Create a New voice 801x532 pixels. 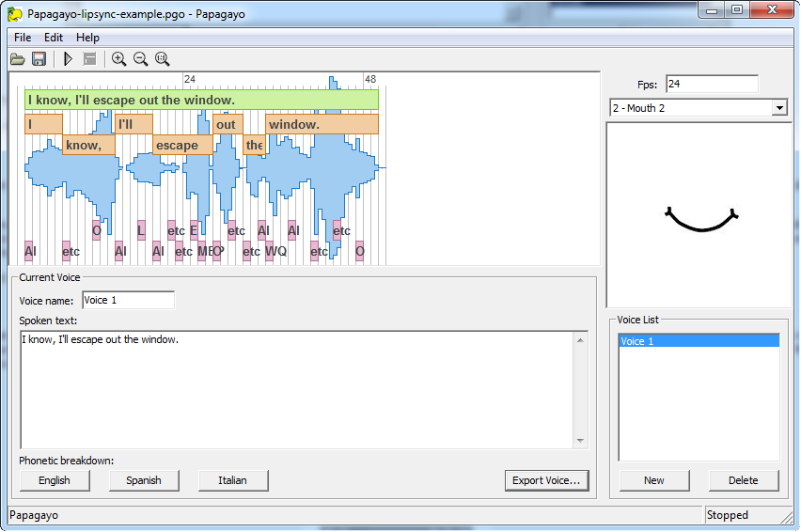click(654, 480)
